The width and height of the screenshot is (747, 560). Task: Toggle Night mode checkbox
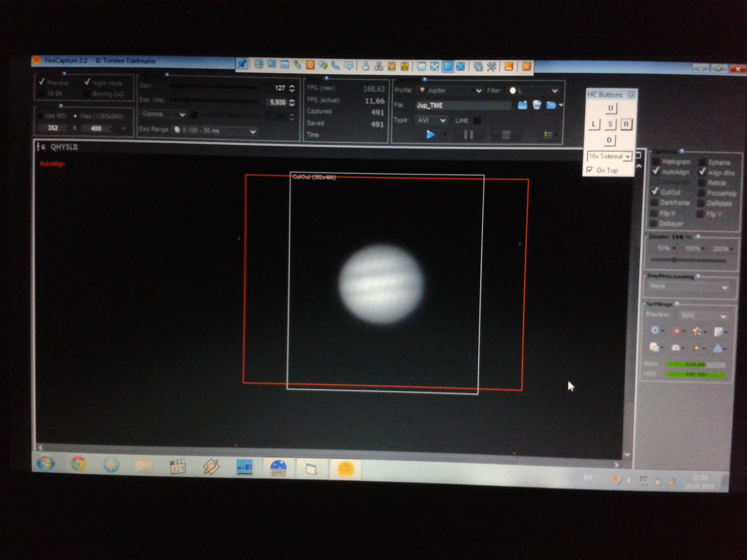click(88, 82)
